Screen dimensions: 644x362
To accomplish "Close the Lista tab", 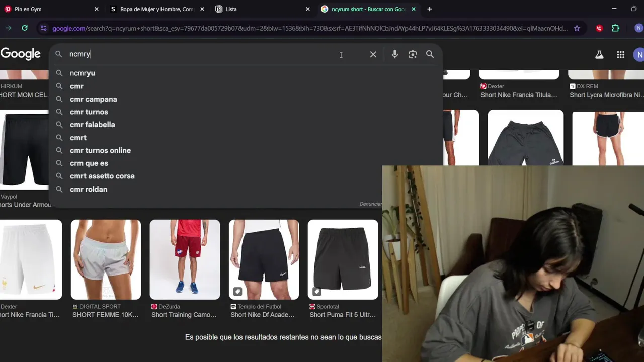I will [308, 9].
